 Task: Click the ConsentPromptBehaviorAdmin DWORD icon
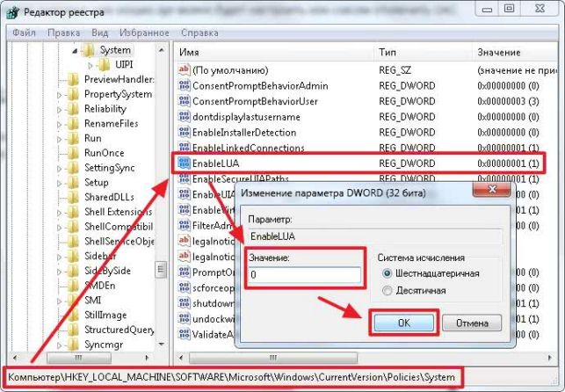[x=184, y=85]
